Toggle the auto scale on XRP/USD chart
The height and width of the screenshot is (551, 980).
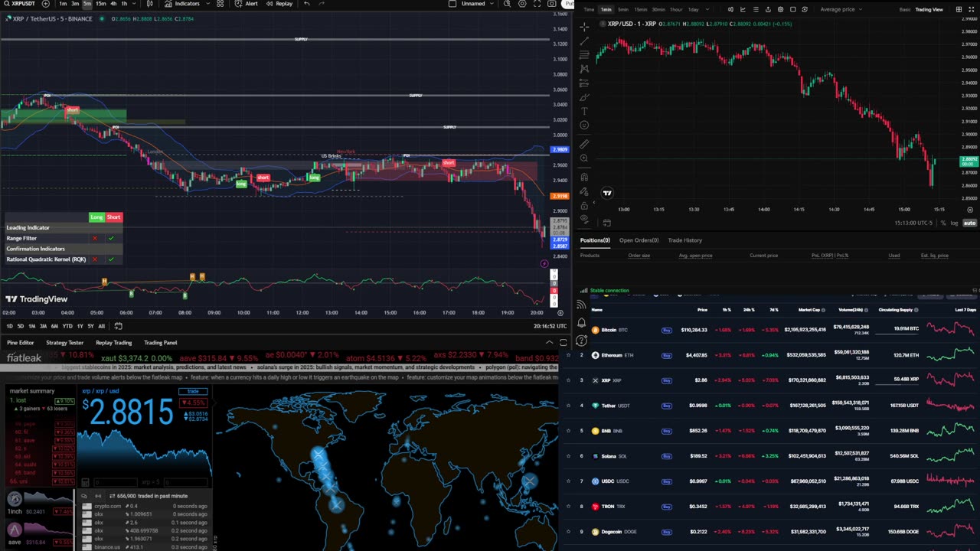[969, 223]
